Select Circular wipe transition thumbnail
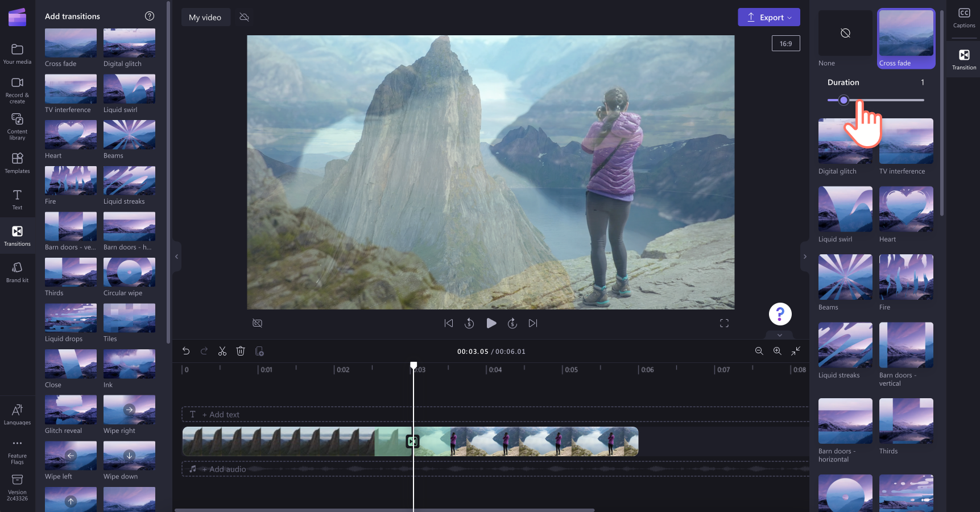Screen dimensions: 980x512 point(129,272)
